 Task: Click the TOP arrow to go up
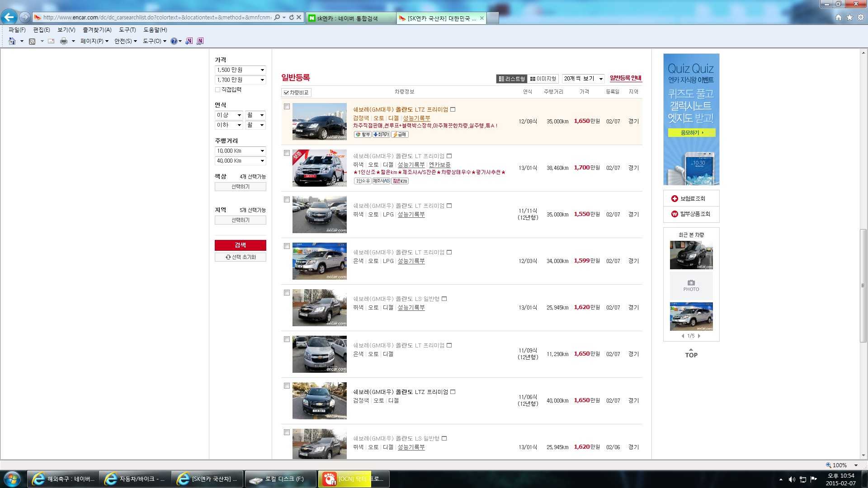(691, 353)
